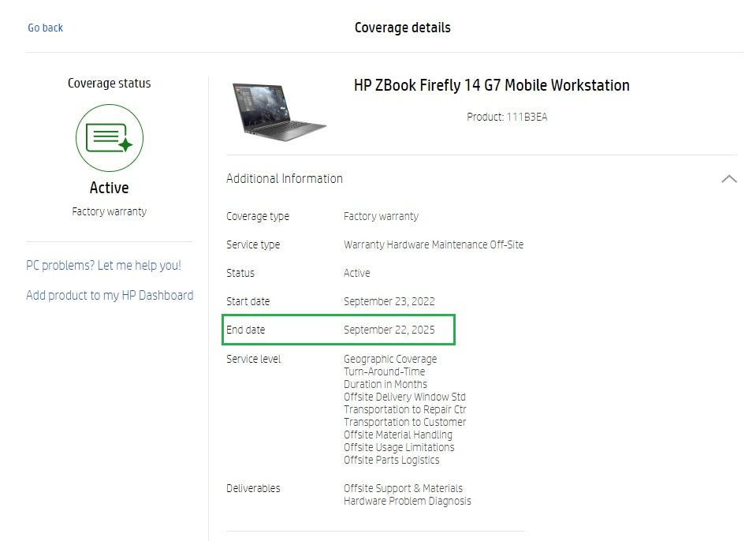Select the HP ZBook laptop thumbnail image
Screen dimensions: 756x541
tap(280, 109)
